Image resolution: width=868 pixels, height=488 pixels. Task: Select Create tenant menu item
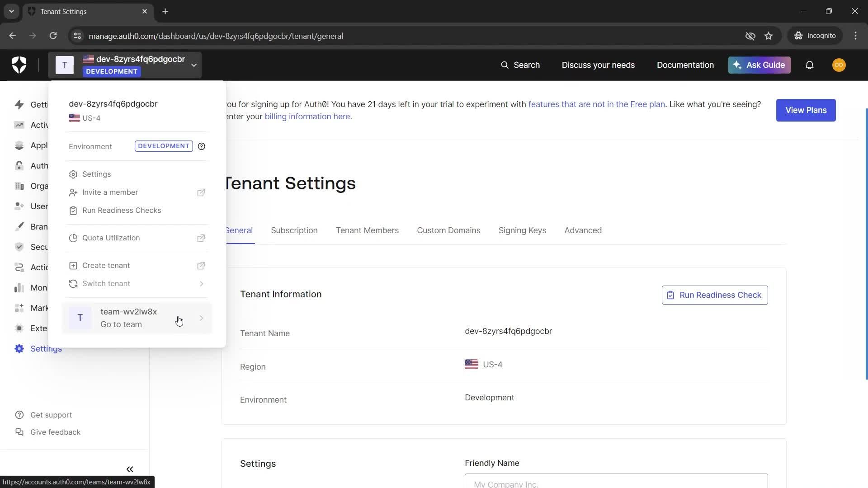(137, 266)
